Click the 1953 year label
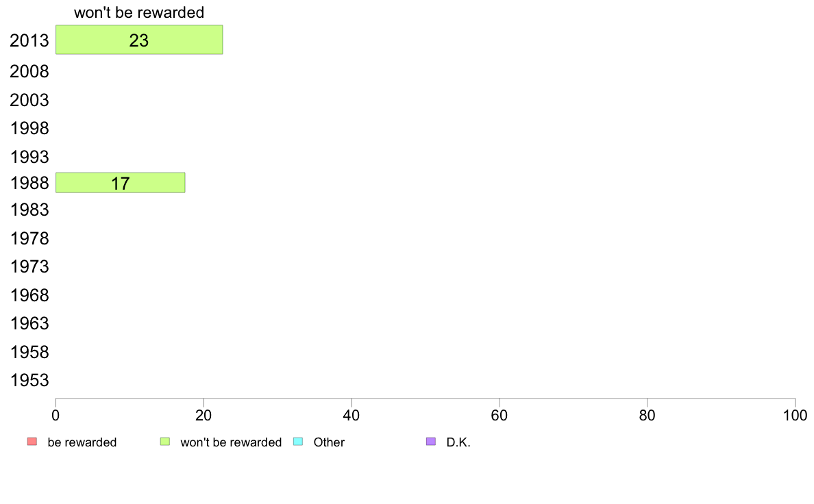The image size is (814, 504). [x=29, y=380]
